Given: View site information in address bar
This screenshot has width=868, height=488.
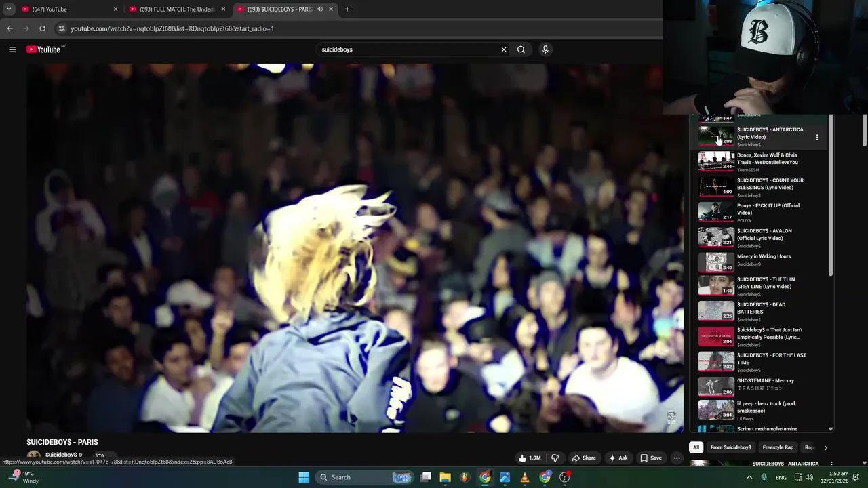Looking at the screenshot, I should coord(62,28).
